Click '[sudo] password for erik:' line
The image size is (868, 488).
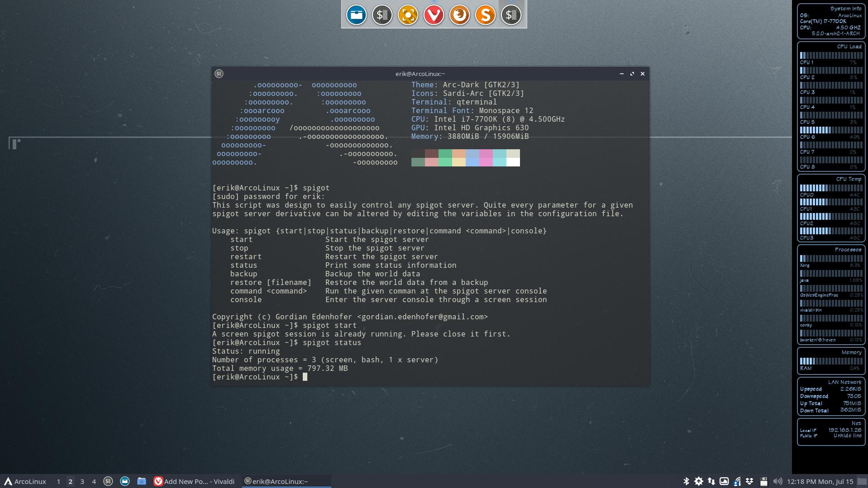(268, 196)
